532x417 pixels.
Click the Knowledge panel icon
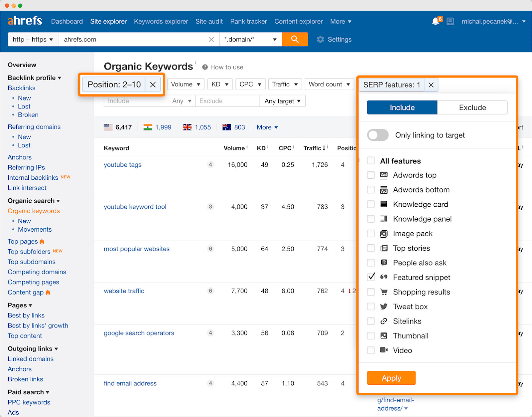tap(384, 219)
